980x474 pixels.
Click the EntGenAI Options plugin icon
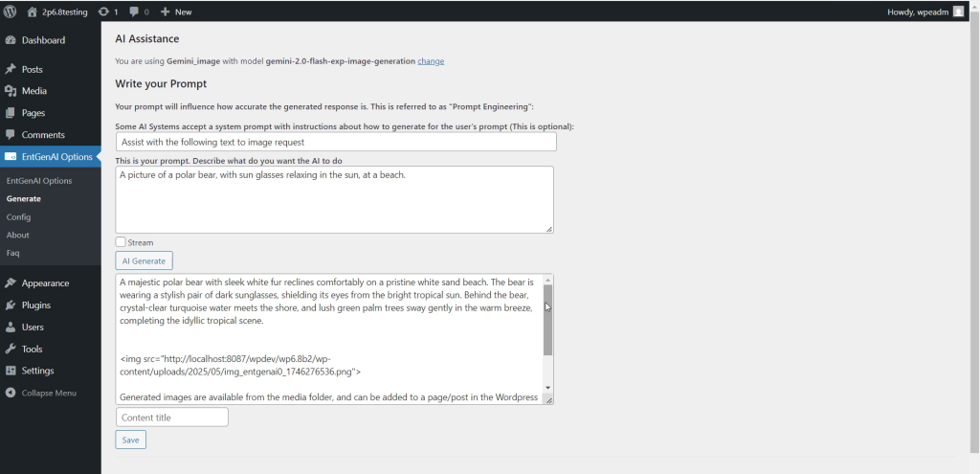tap(10, 157)
